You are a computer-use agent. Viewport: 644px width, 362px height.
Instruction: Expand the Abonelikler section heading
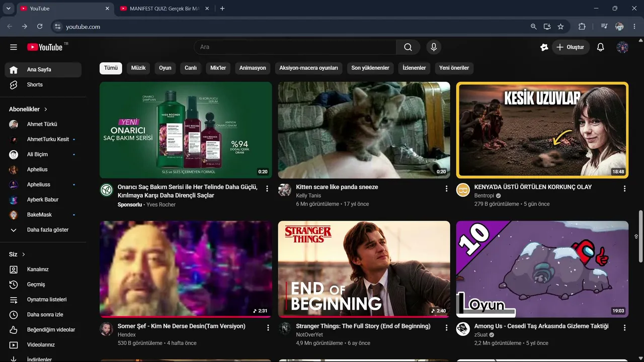coord(28,109)
